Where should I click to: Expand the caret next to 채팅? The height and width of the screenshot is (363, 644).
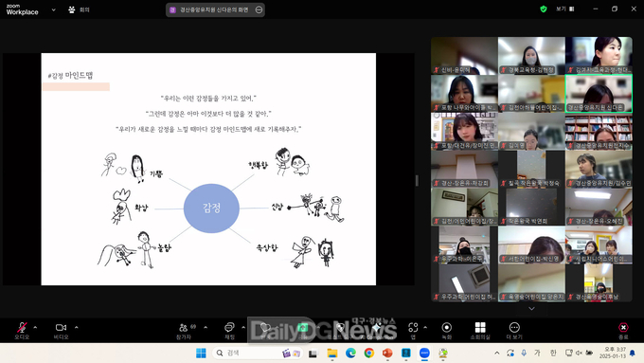pos(243,328)
